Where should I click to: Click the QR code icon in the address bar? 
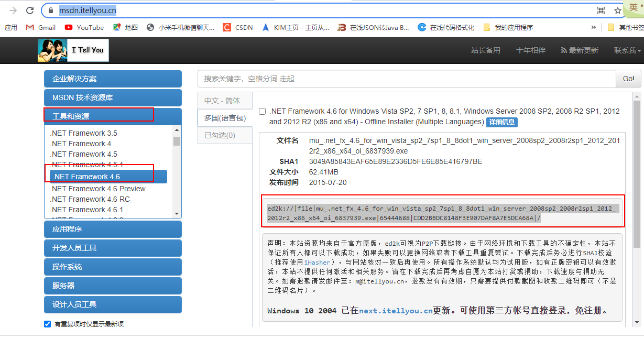tap(601, 10)
